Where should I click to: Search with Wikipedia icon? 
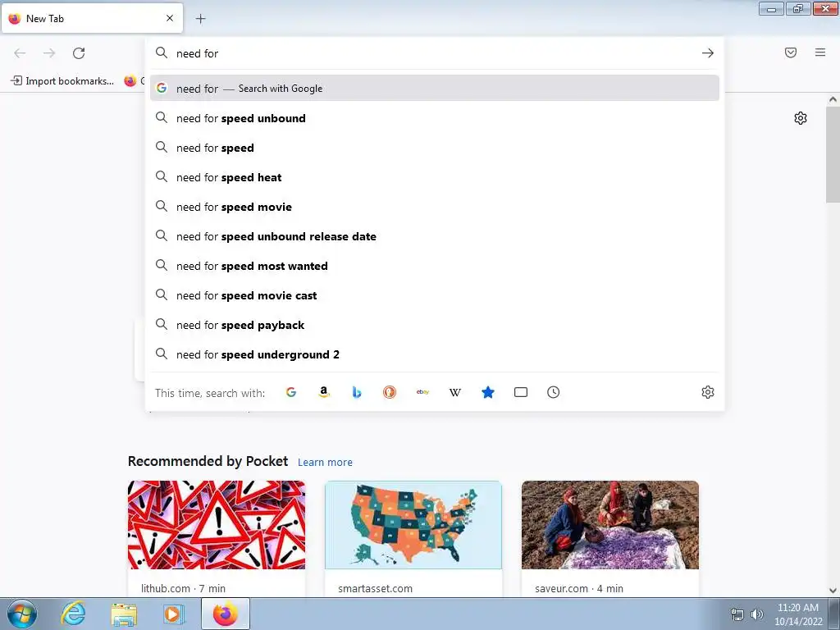pos(454,392)
